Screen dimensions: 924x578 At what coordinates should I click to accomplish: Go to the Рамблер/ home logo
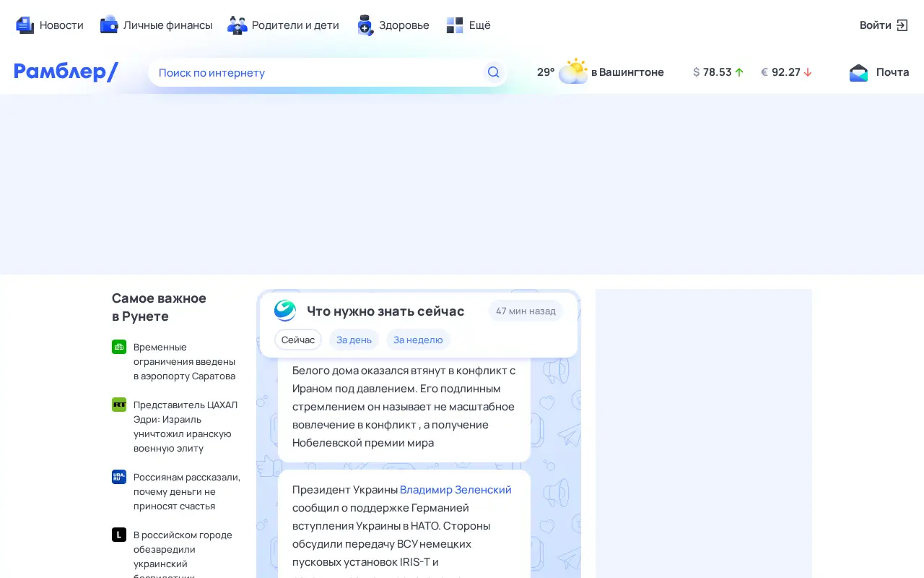[x=66, y=72]
